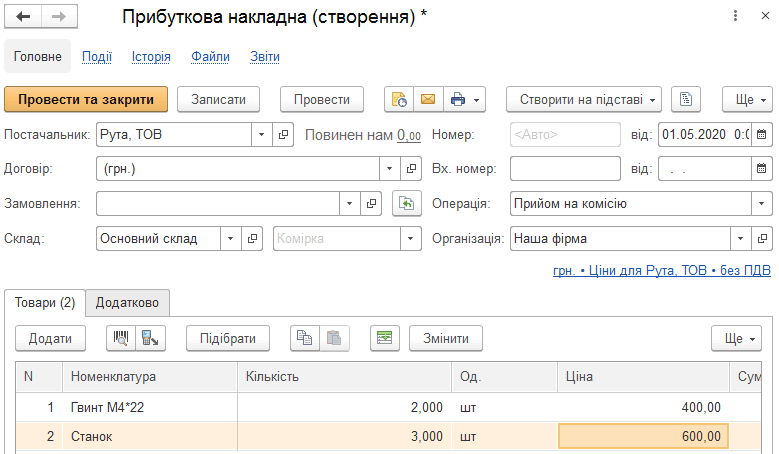Screen dimensions: 779x454
Task: Open the Звіти section
Action: (265, 57)
